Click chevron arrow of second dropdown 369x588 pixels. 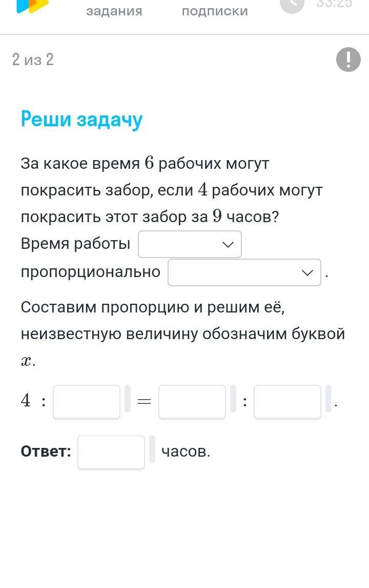[307, 272]
